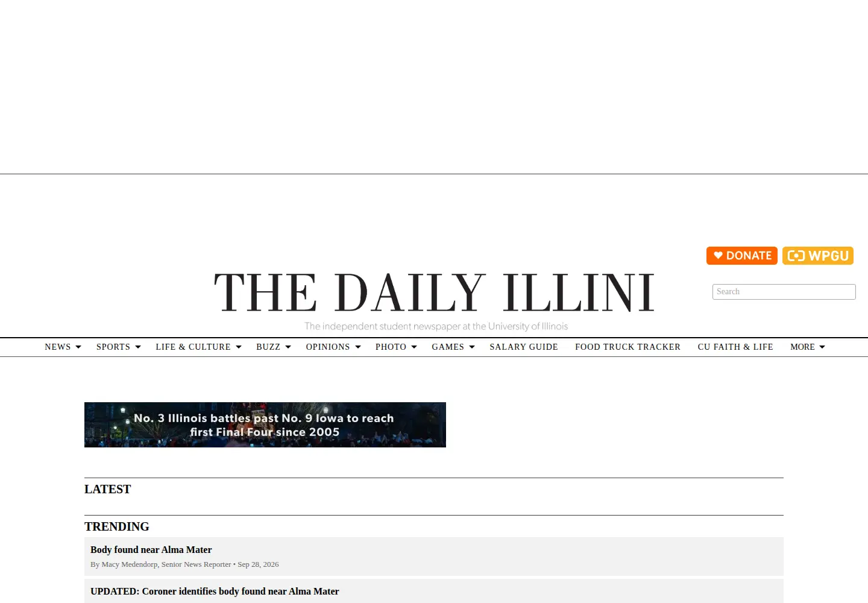Open the OPINIONS menu
Screen dimensions: 868x603
coord(327,347)
